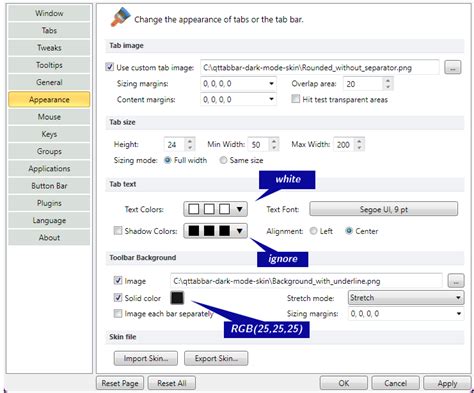The image size is (474, 393).
Task: Click the first Shadow Colors swatch
Action: pos(194,231)
